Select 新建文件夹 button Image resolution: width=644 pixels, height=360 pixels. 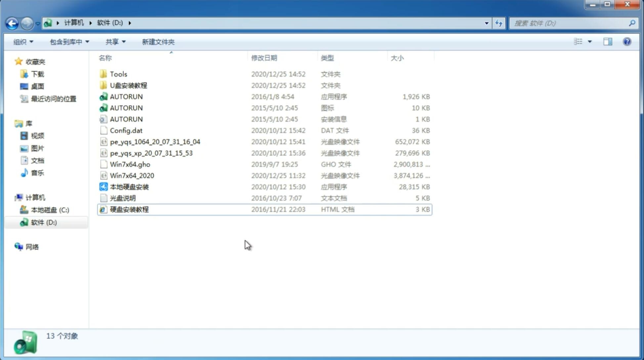tap(158, 41)
